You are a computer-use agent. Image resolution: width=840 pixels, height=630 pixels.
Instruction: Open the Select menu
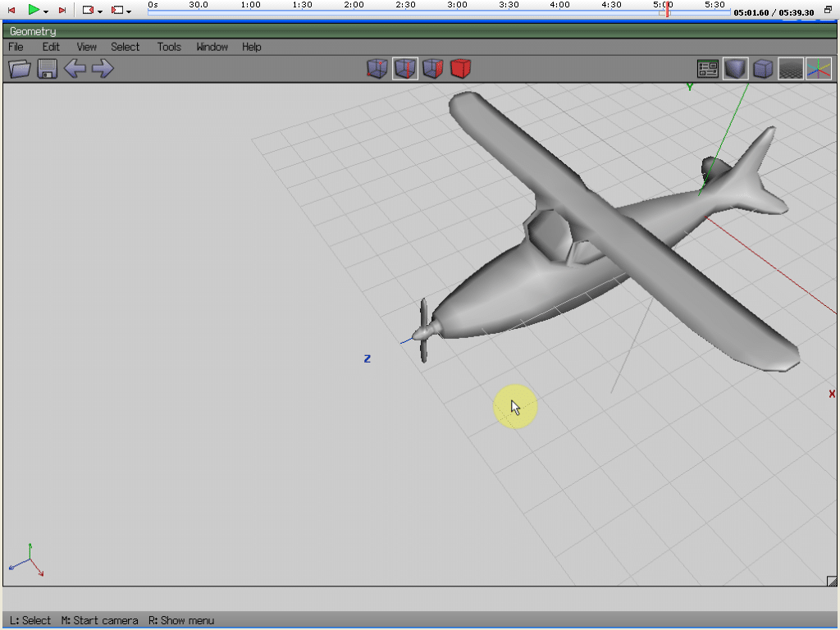126,47
